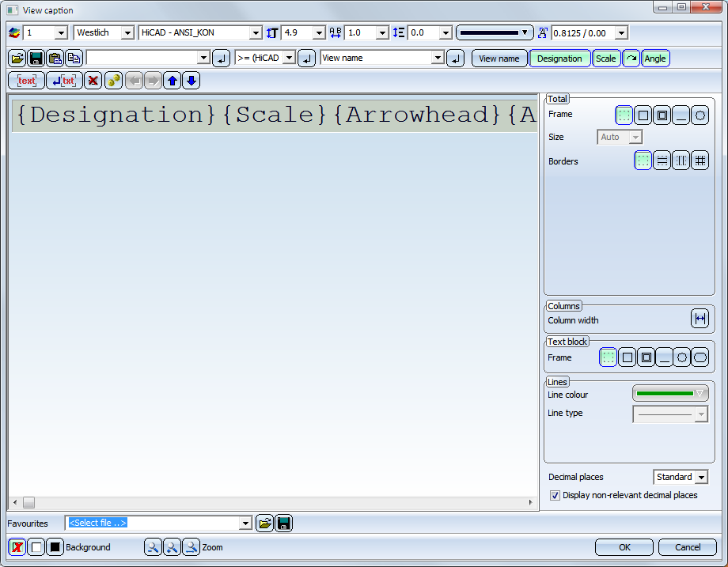
Task: Select circle Text block frame
Action: coord(682,357)
